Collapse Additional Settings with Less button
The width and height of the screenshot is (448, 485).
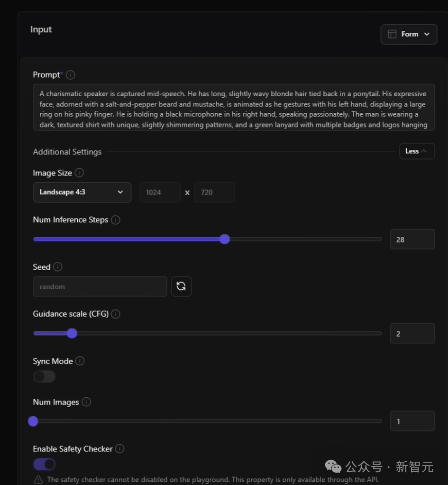(x=417, y=151)
